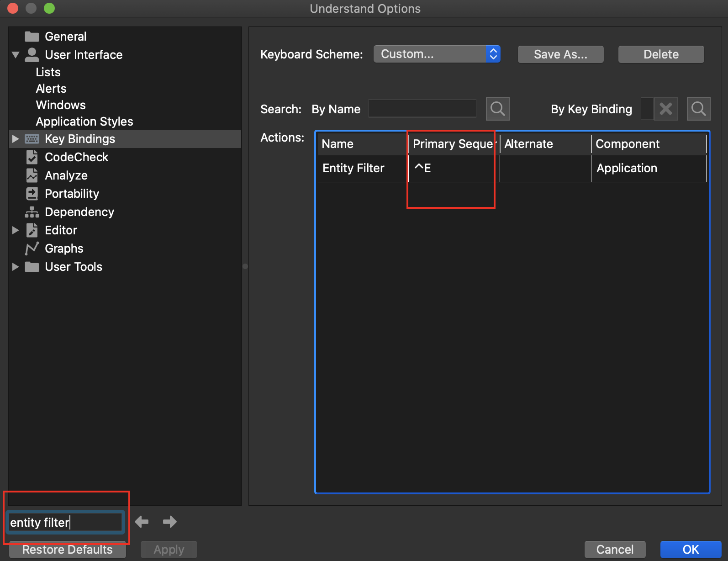Open the Portability settings page
This screenshot has width=728, height=561.
[x=72, y=194]
